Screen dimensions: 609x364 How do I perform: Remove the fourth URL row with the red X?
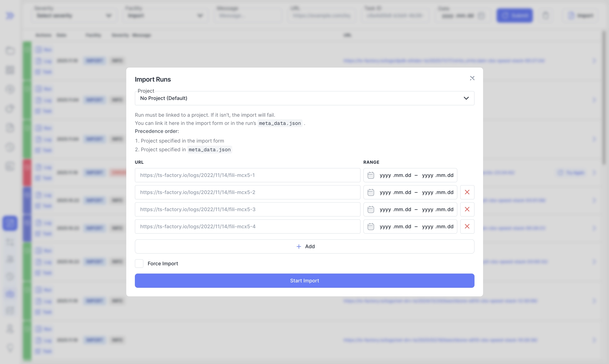tap(467, 226)
